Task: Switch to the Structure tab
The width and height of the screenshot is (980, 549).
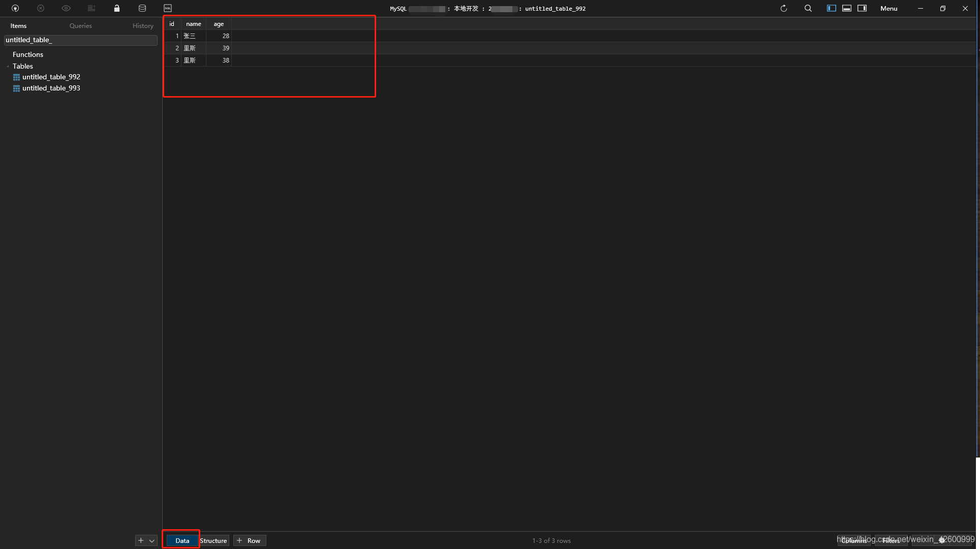Action: (x=213, y=541)
